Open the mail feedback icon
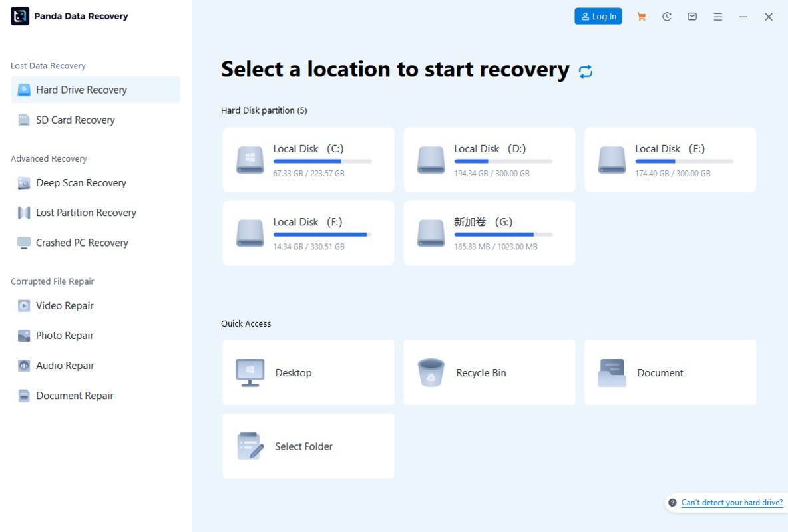 click(692, 17)
